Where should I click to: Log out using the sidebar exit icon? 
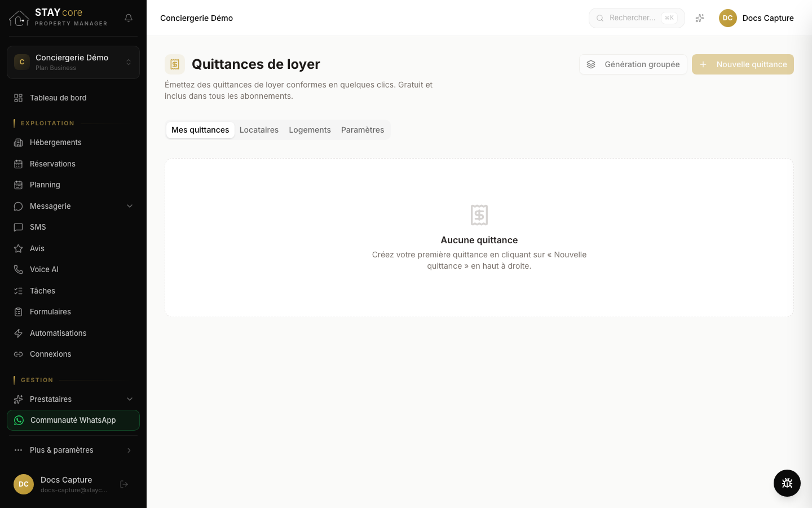(x=124, y=484)
